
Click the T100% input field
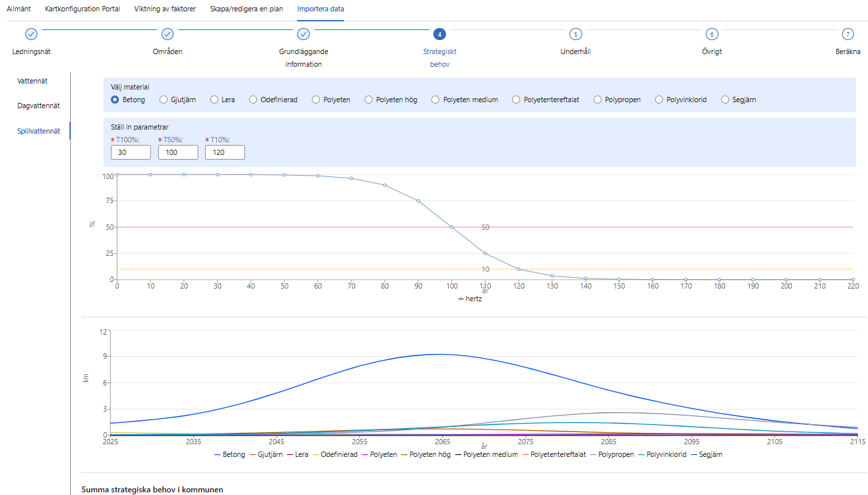coord(131,152)
